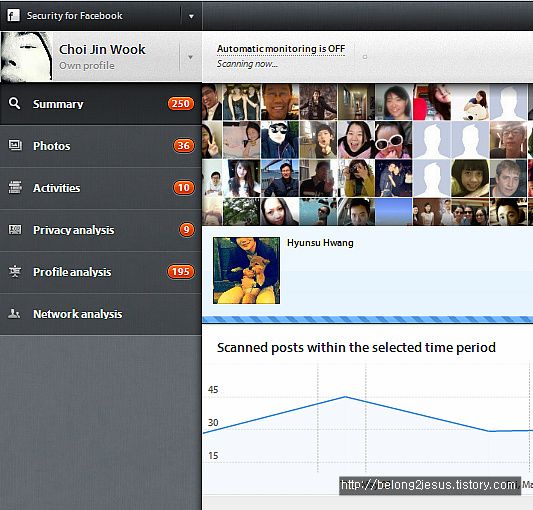Click the 250 badge on Summary
The width and height of the screenshot is (533, 510).
pyautogui.click(x=180, y=104)
